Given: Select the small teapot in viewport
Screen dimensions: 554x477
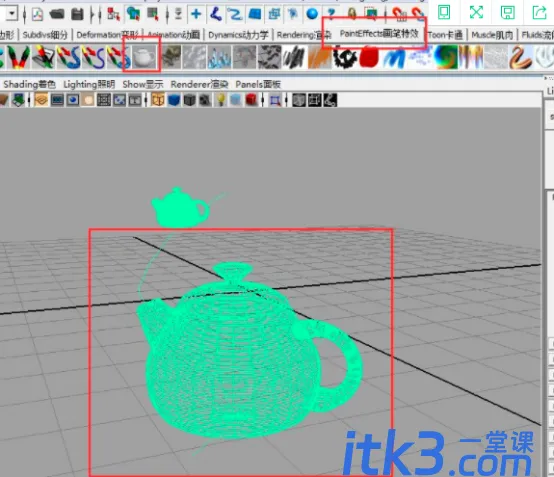Looking at the screenshot, I should (x=180, y=208).
